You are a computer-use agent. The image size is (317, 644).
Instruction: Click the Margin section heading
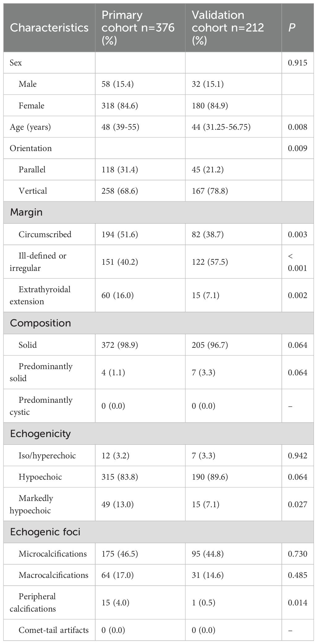pyautogui.click(x=26, y=213)
